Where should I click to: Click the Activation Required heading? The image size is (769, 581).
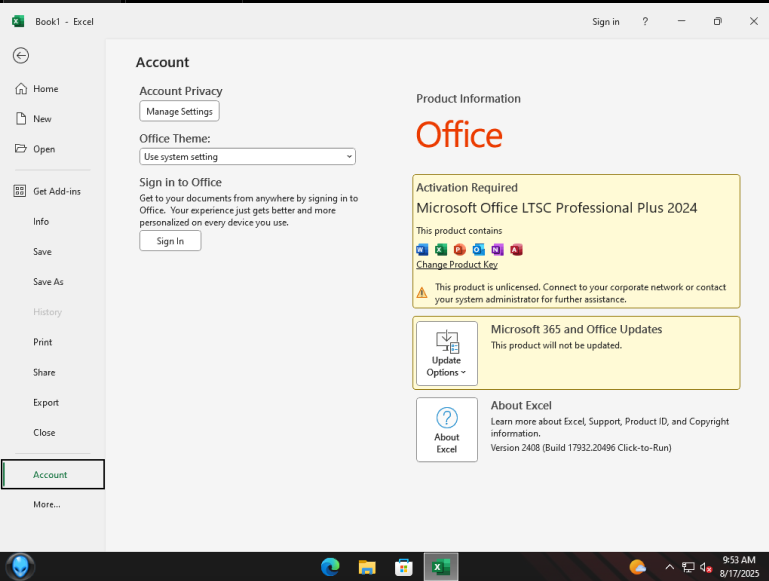466,187
